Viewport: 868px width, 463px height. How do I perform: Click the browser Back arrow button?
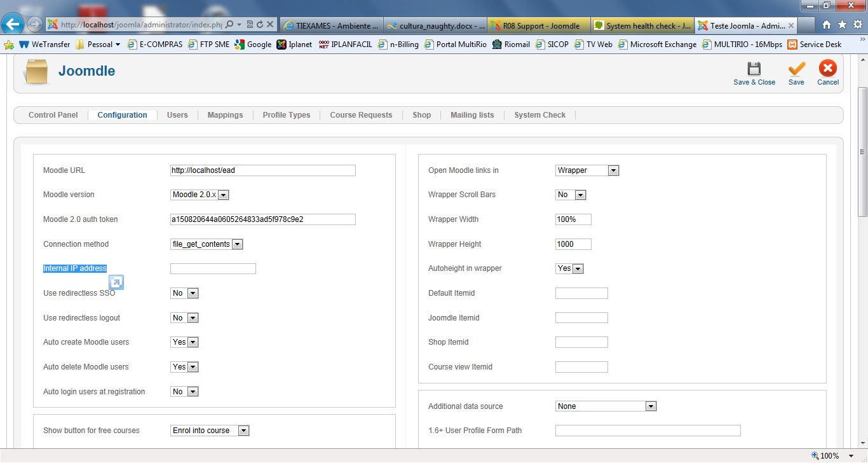pyautogui.click(x=13, y=25)
